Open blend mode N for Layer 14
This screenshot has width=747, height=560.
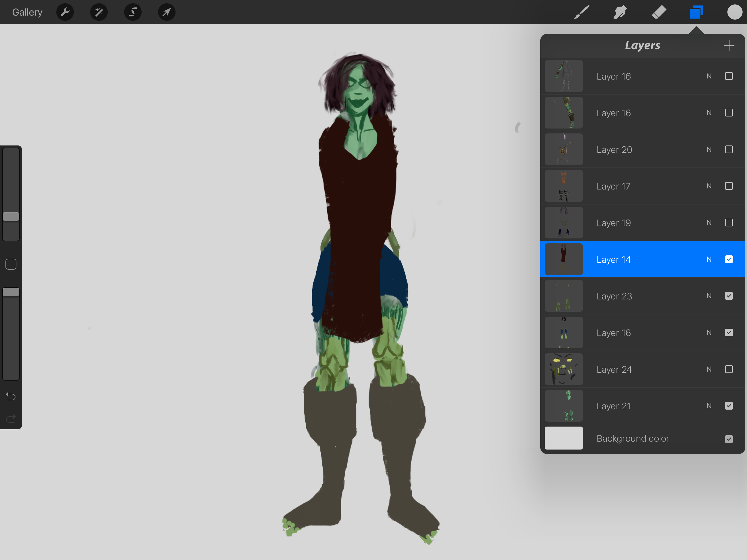(x=709, y=259)
